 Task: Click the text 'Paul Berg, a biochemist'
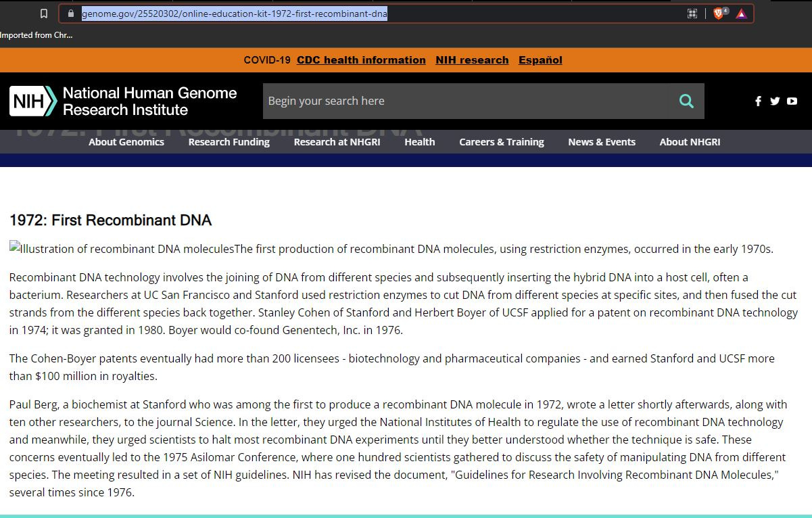68,404
